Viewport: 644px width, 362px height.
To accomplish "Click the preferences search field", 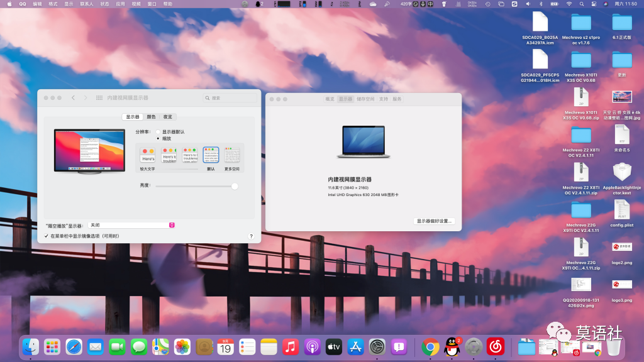I will (x=230, y=97).
